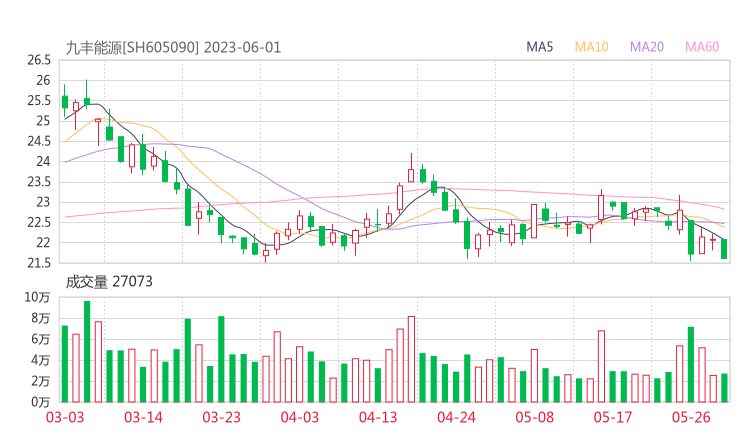740x440 pixels.
Task: Click the 成交量 27073 volume label
Action: 109,282
